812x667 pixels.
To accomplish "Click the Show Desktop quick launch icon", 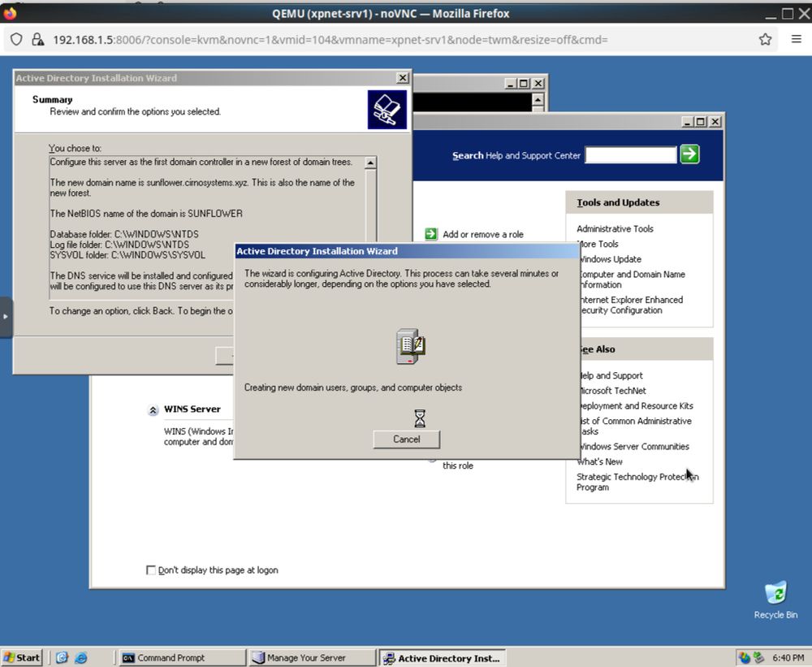I will 63,658.
